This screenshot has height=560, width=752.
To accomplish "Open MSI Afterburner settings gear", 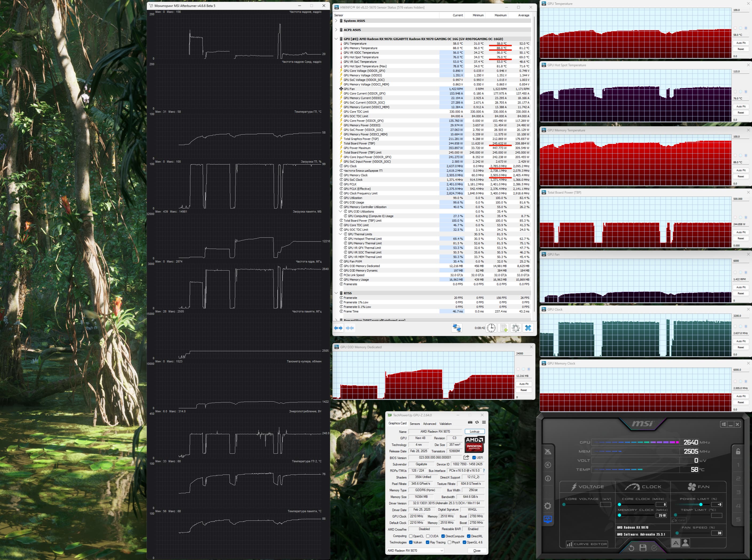I will tap(548, 506).
